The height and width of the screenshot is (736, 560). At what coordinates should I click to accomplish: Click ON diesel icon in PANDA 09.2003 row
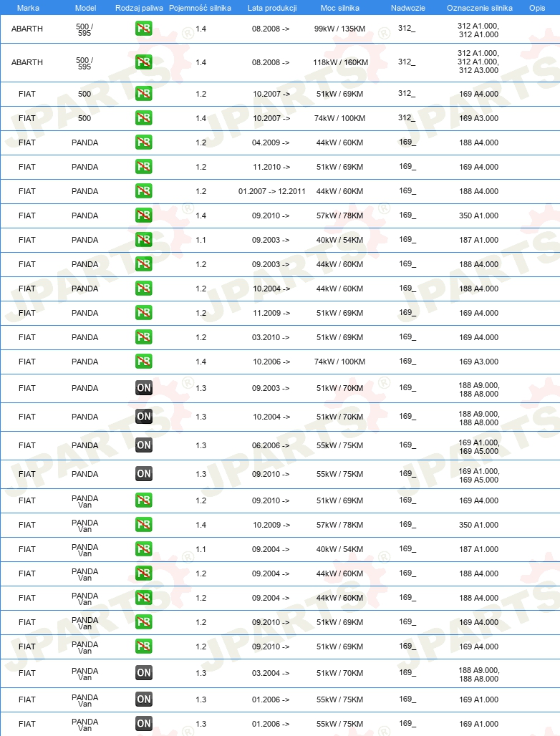pyautogui.click(x=144, y=388)
